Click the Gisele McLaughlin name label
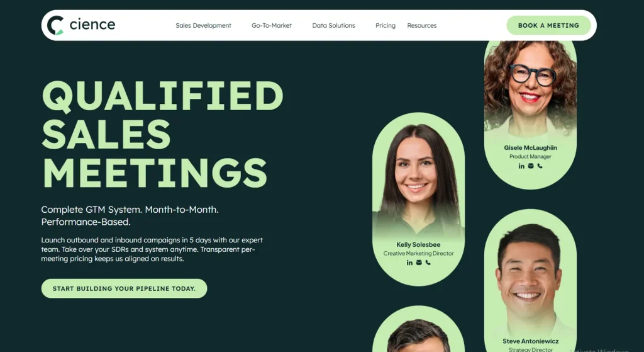The image size is (644, 352). tap(530, 147)
